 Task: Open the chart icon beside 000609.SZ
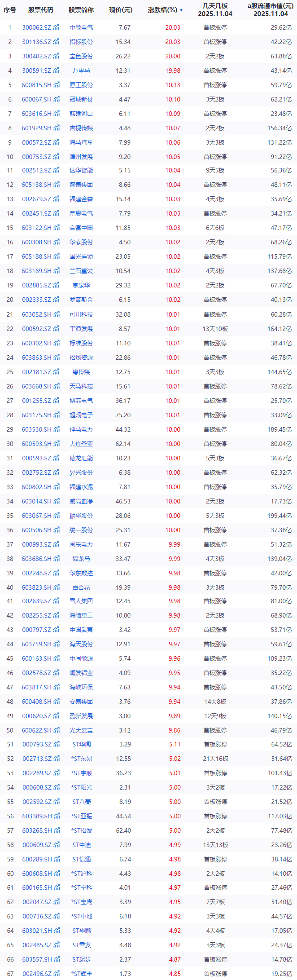pos(57,845)
